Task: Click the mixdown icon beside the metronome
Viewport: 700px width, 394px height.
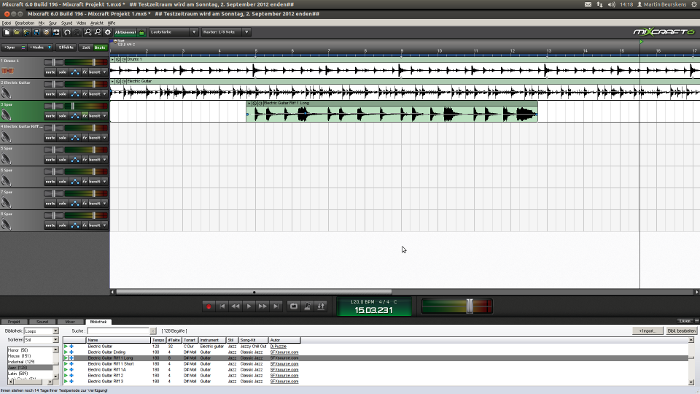Action: 321,306
